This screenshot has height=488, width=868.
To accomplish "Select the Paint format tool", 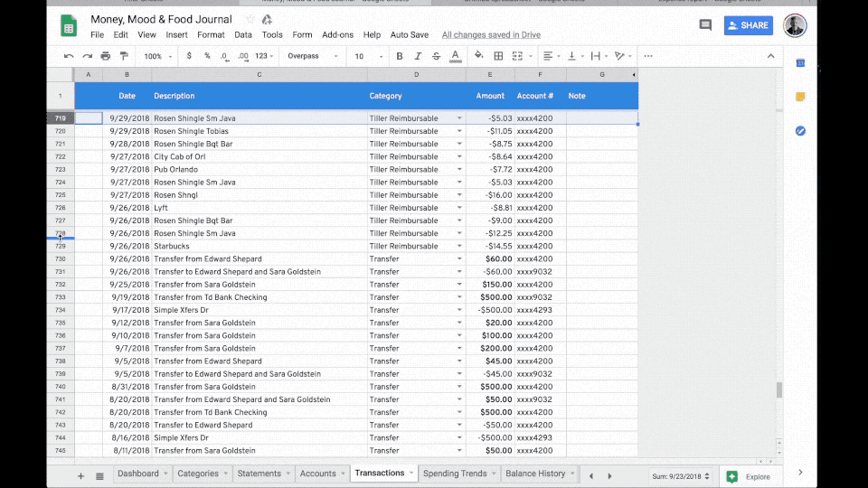I will [x=124, y=56].
